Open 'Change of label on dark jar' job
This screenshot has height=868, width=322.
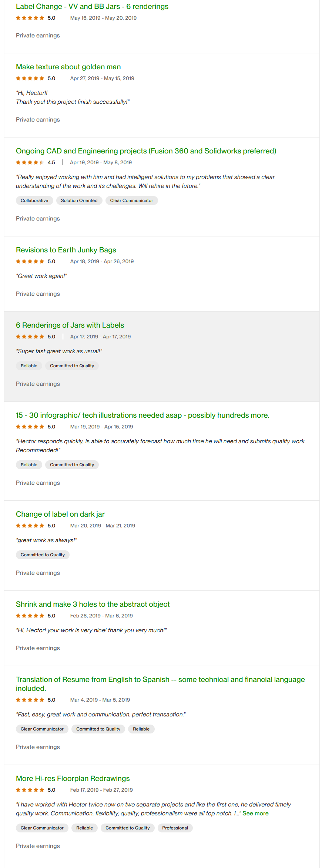[60, 514]
